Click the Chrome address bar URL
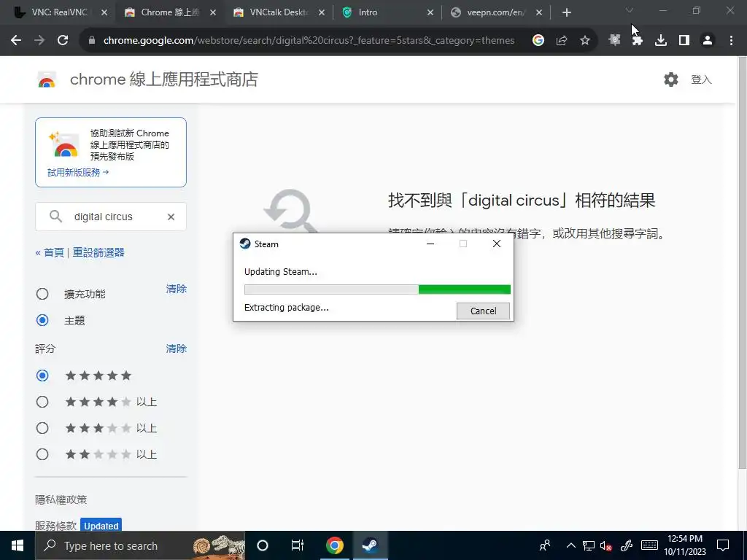747x560 pixels. click(x=309, y=41)
